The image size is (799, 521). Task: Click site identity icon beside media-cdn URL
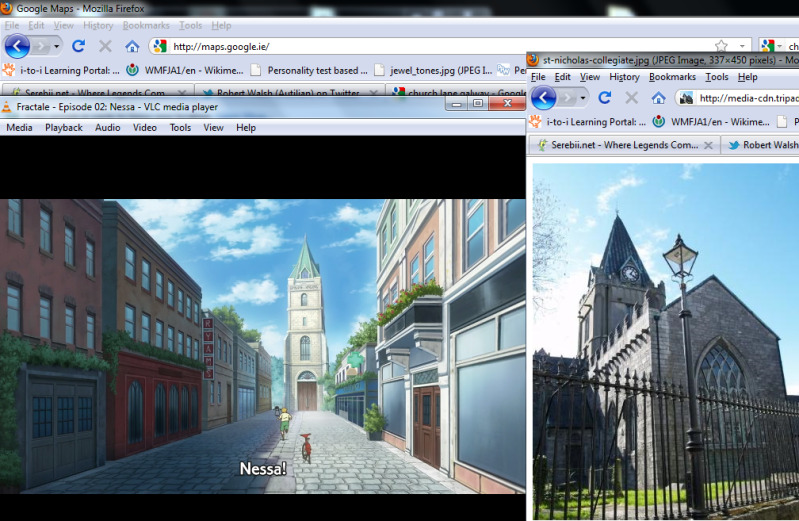pos(686,98)
